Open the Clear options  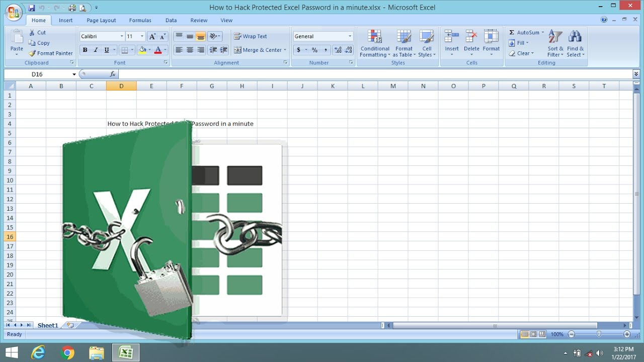521,53
